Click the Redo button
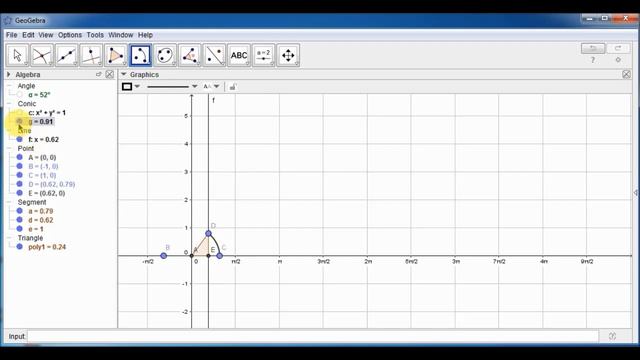Image resolution: width=640 pixels, height=360 pixels. click(x=618, y=48)
